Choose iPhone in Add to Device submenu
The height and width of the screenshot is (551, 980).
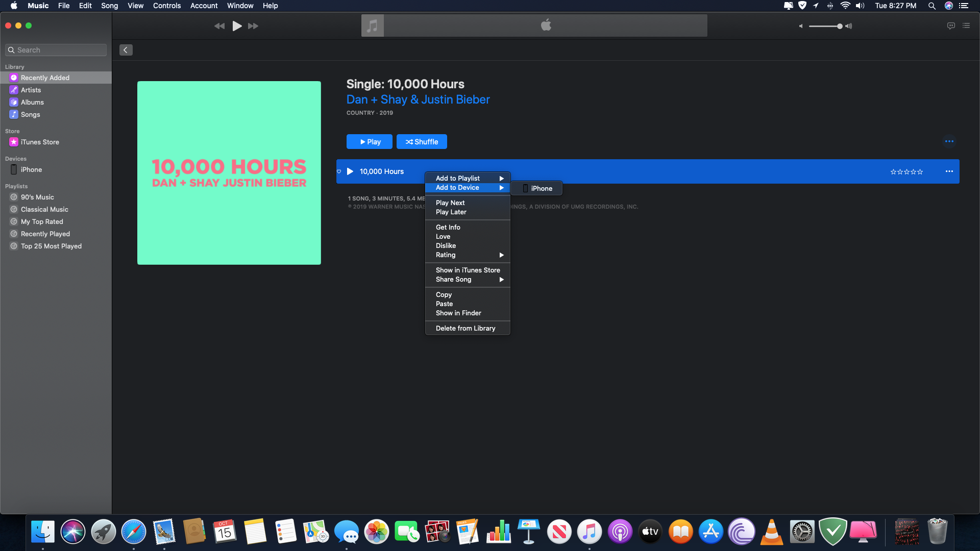click(537, 188)
